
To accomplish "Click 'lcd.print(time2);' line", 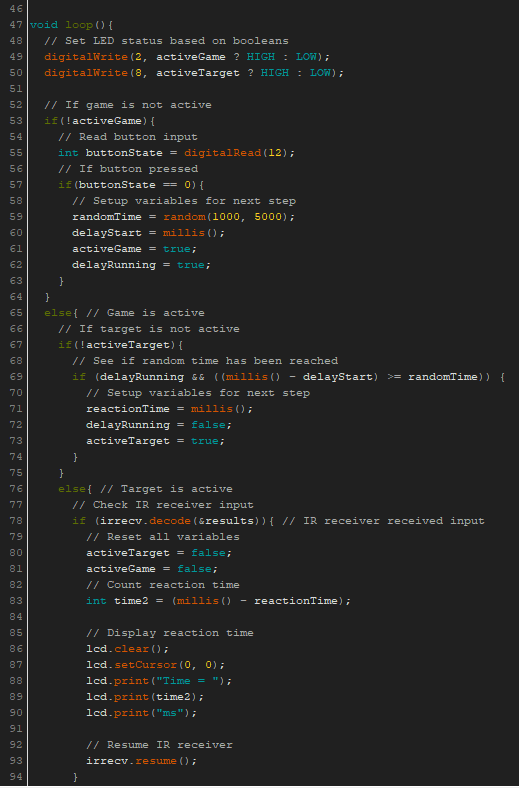I will coord(145,697).
